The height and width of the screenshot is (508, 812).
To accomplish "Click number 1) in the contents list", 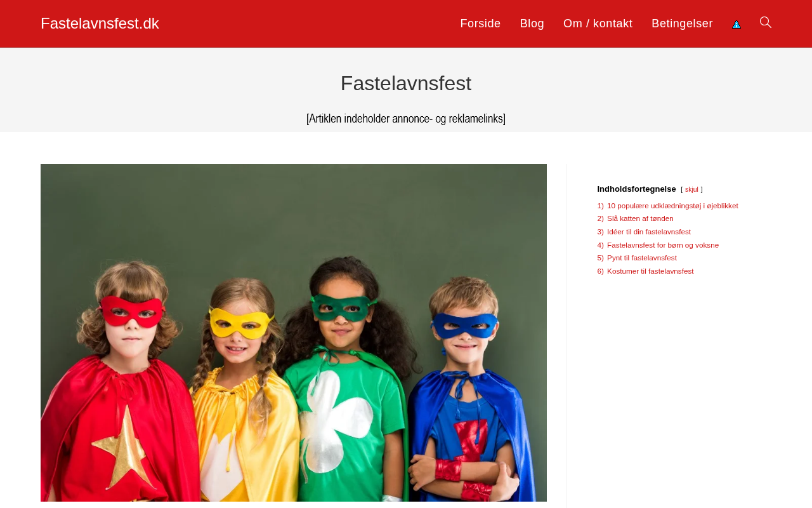I will (x=600, y=206).
